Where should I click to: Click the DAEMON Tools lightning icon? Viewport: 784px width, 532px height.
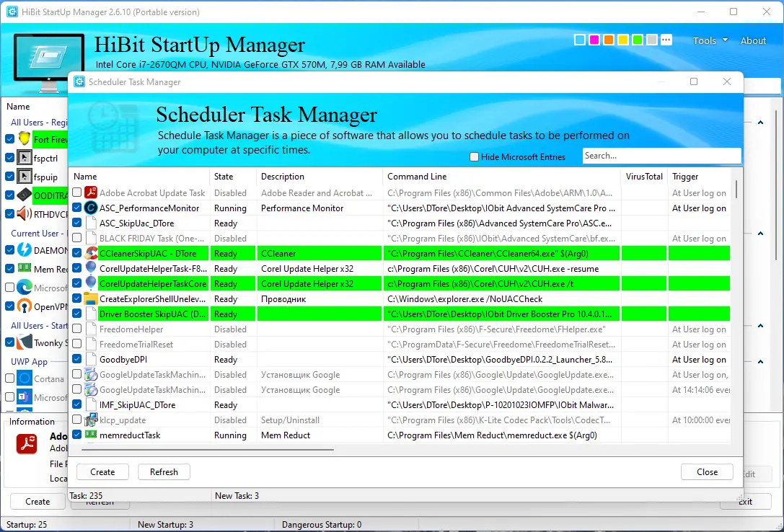[24, 249]
